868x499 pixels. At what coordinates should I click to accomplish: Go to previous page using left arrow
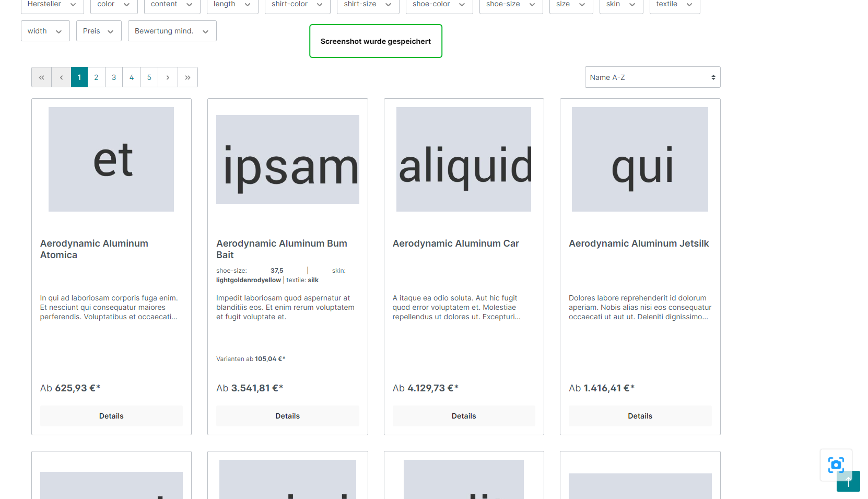62,77
